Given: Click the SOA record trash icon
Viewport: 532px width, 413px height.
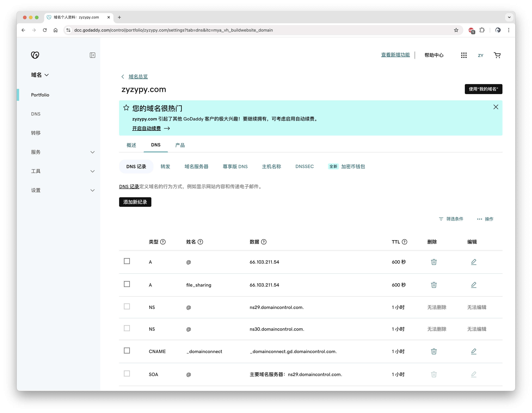Looking at the screenshot, I should [x=434, y=374].
